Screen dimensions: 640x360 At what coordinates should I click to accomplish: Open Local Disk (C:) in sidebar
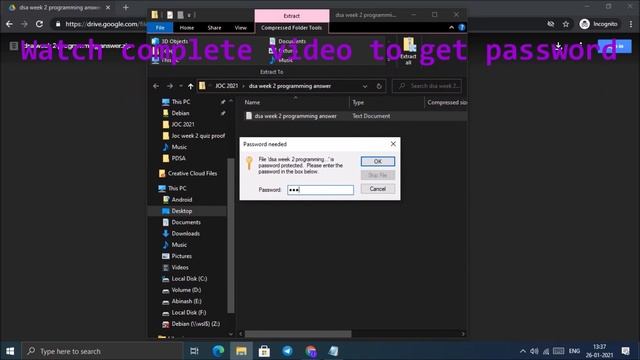189,278
